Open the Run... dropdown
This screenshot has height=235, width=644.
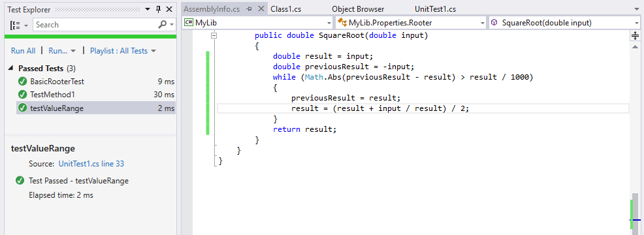62,51
